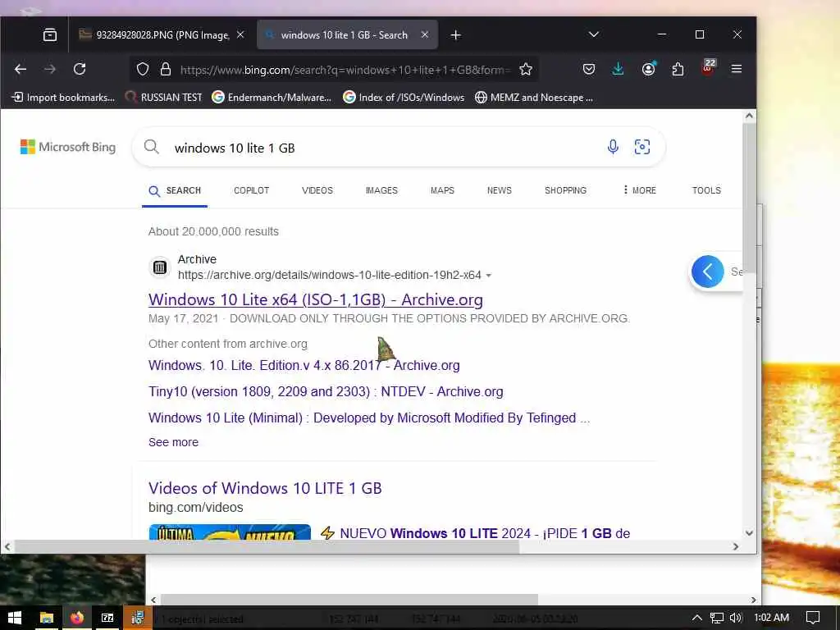Open the Firefox downloads panel

point(618,69)
